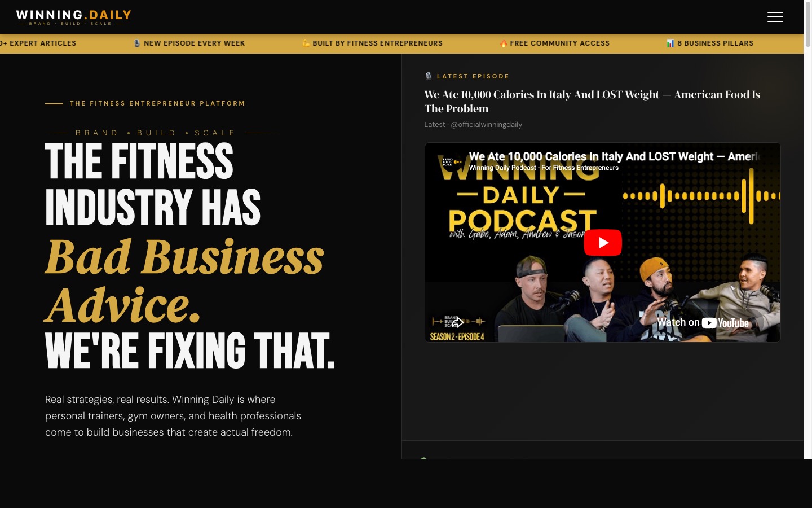Image resolution: width=812 pixels, height=508 pixels.
Task: Play the embedded YouTube podcast video
Action: (x=602, y=243)
